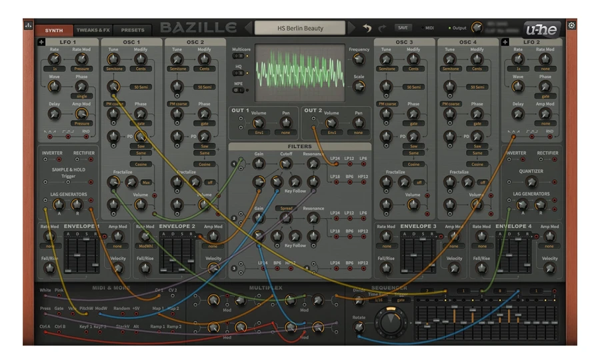Go to previous preset with left arrow

(x=249, y=28)
